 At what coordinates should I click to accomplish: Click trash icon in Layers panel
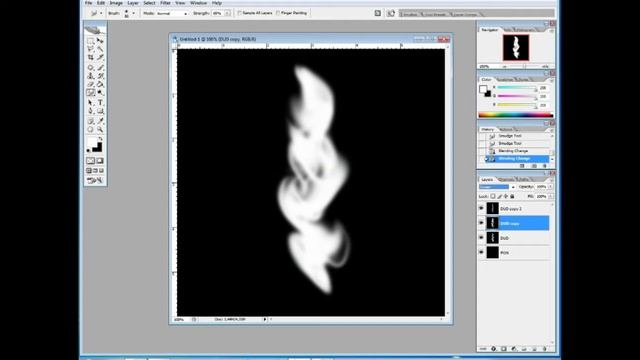pos(544,349)
